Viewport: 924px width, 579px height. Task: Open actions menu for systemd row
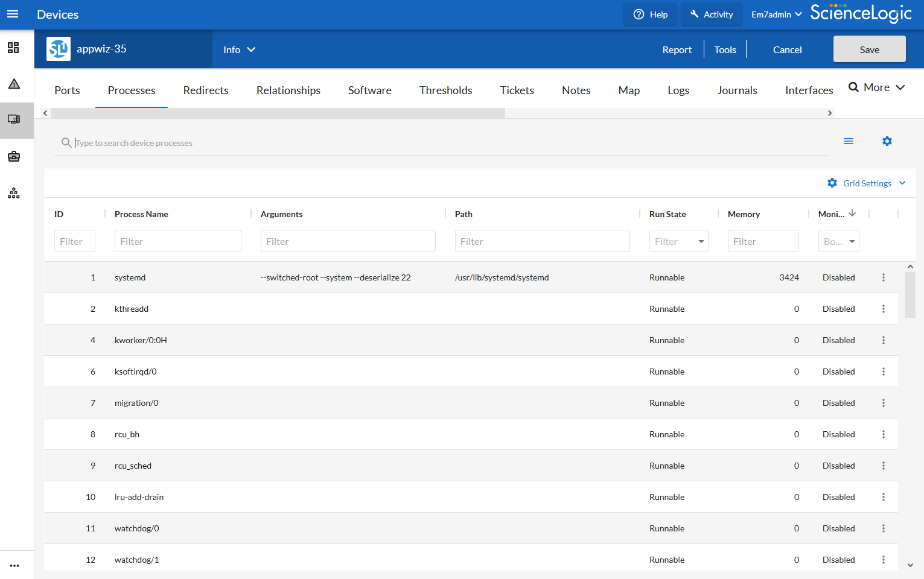coord(883,277)
